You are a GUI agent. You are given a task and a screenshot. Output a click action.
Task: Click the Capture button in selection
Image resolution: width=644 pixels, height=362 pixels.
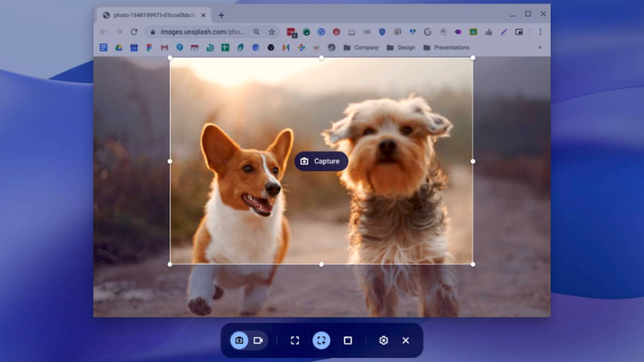tap(321, 162)
